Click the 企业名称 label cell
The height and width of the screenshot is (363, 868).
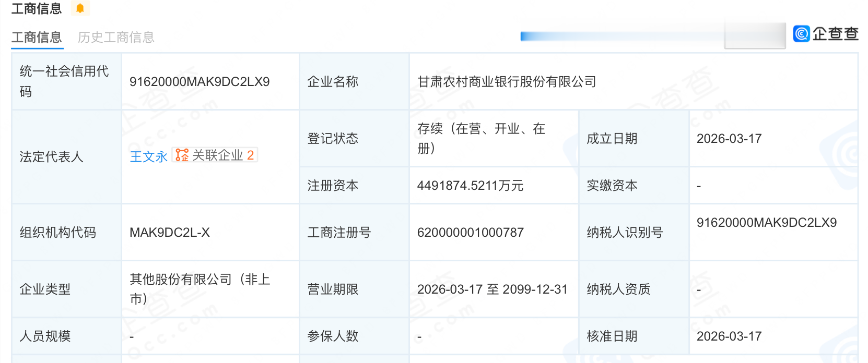coord(354,81)
